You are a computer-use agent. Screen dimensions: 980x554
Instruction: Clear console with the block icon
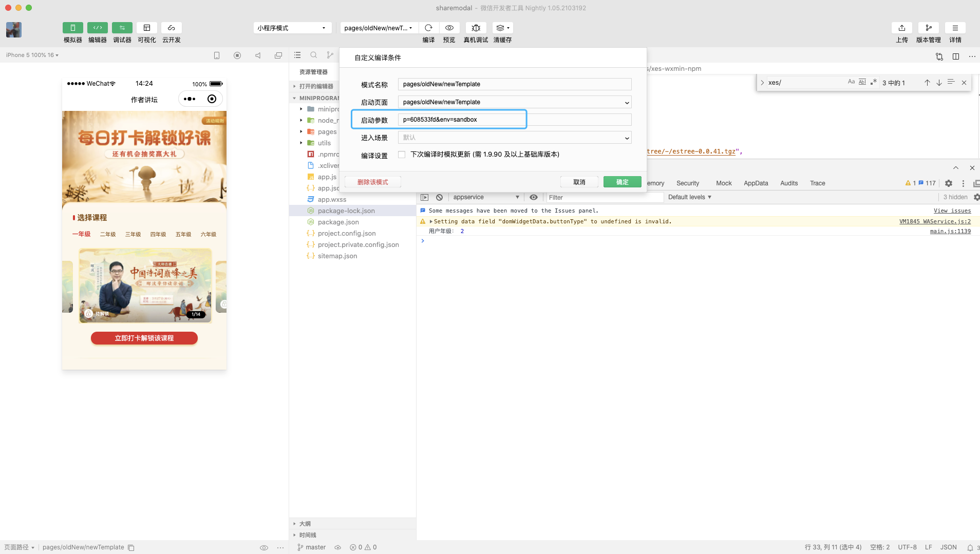coord(439,197)
